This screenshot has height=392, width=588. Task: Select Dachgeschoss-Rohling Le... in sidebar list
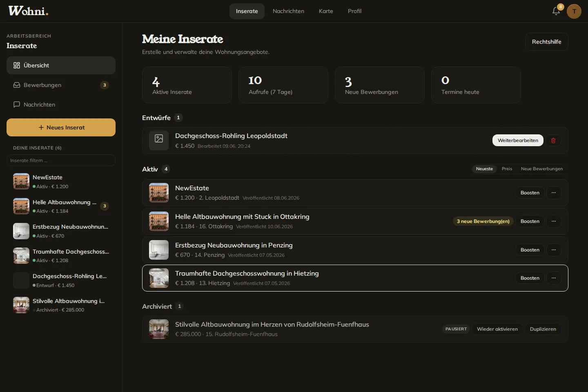tap(61, 281)
